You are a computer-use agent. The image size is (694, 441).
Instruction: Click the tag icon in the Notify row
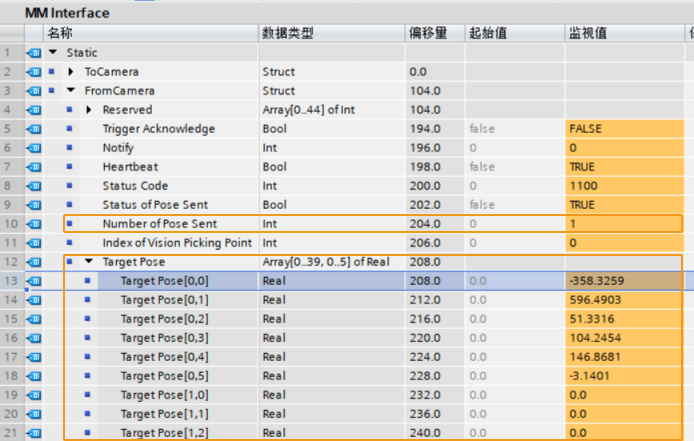click(34, 148)
